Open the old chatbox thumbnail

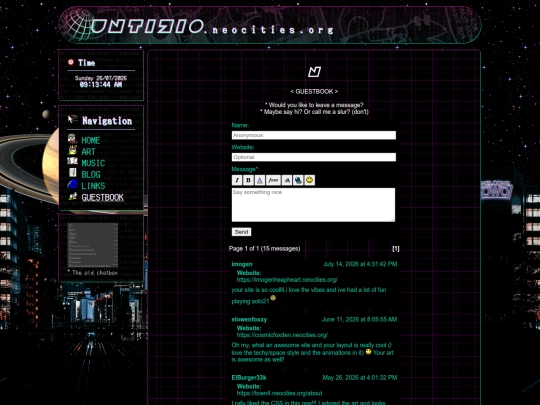(93, 245)
